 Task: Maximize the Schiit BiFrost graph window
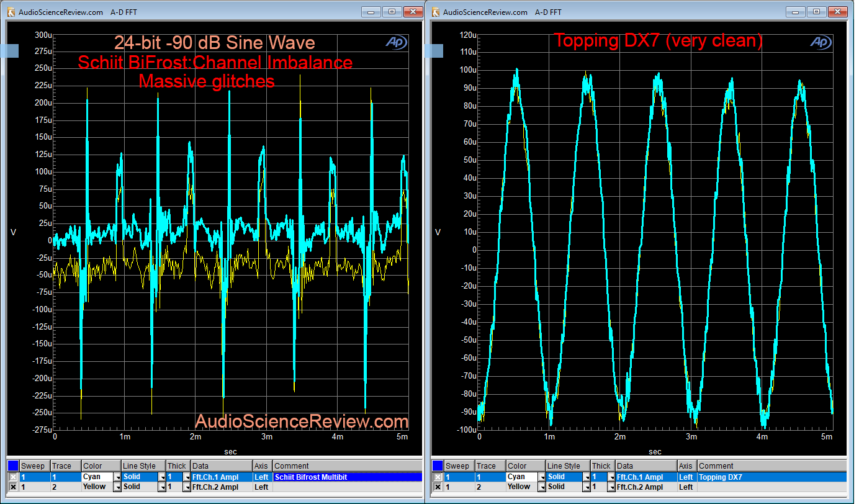392,11
